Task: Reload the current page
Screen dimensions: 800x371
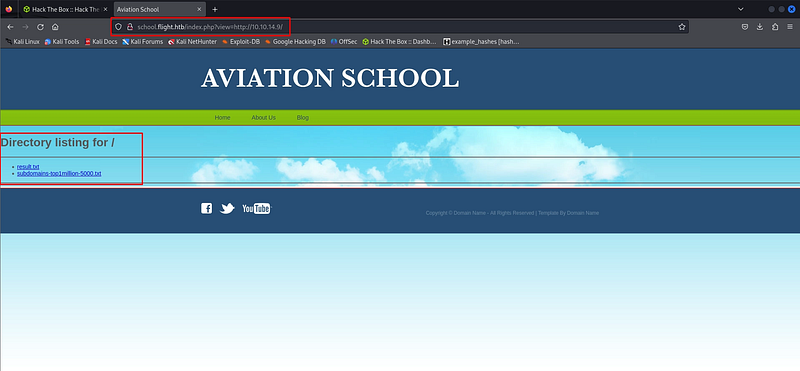Action: pyautogui.click(x=40, y=27)
